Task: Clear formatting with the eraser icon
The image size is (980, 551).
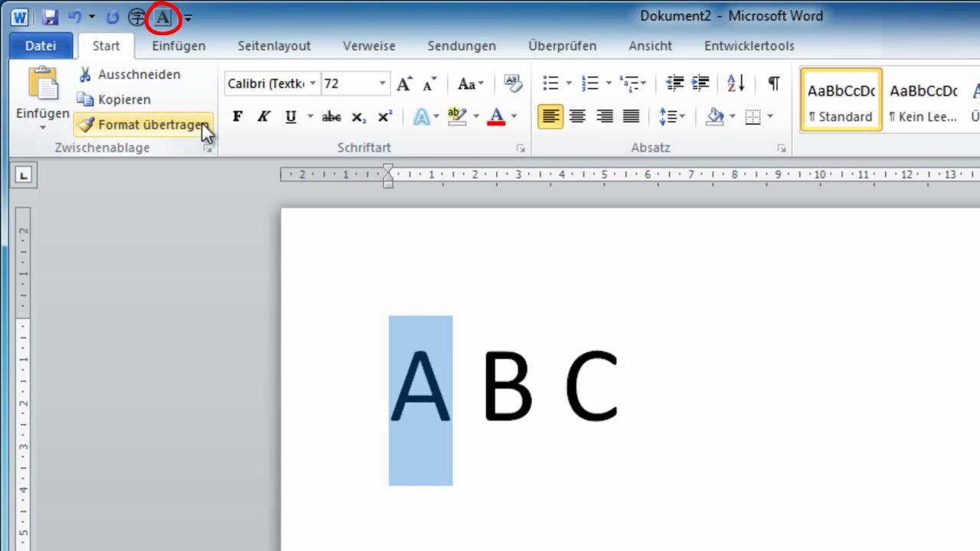Action: point(513,83)
